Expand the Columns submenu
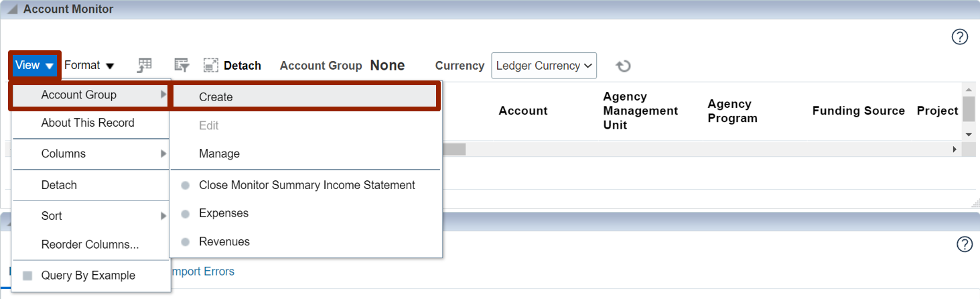Screen dimensions: 980x299 [x=90, y=154]
